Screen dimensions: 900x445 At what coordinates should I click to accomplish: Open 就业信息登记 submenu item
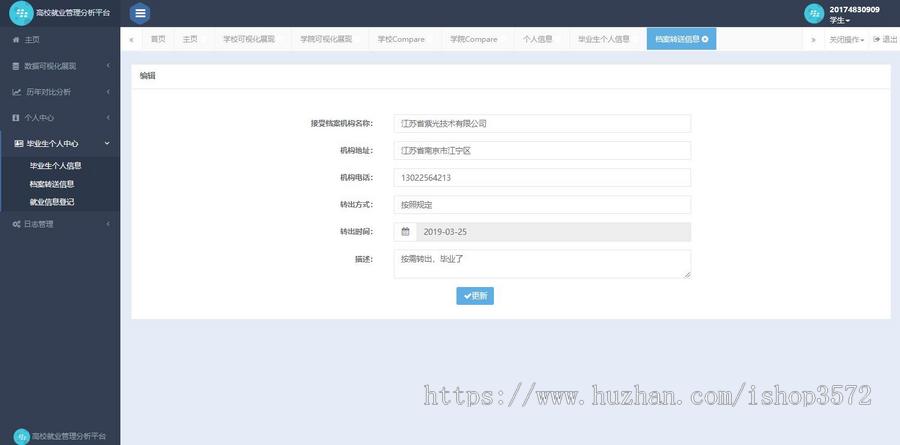(x=52, y=202)
